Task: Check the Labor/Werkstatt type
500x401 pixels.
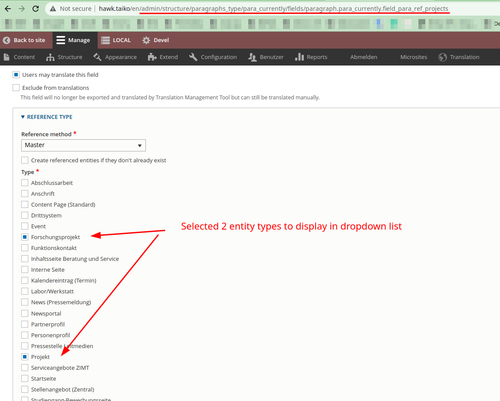Action: (25, 291)
